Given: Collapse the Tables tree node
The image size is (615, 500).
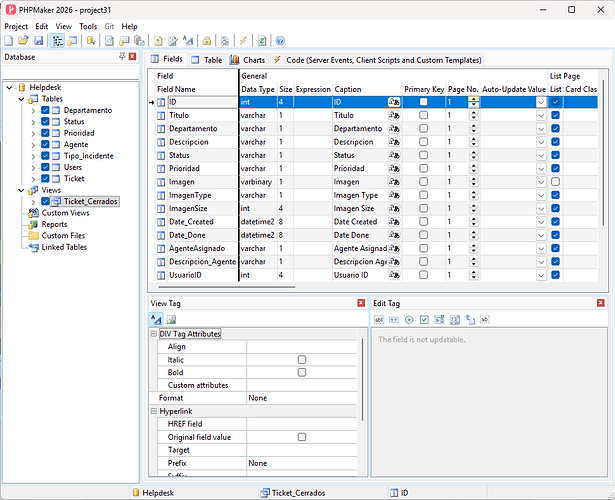Looking at the screenshot, I should point(21,99).
